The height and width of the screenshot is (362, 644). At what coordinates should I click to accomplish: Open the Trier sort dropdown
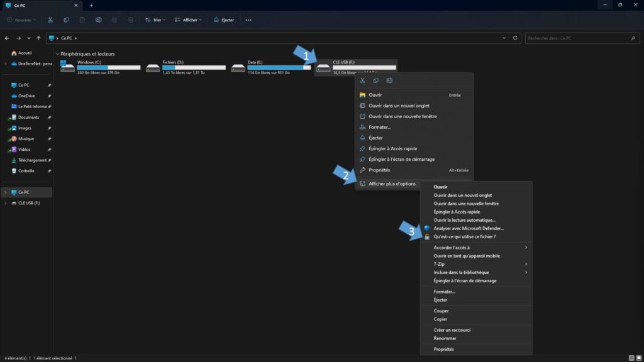pos(155,19)
